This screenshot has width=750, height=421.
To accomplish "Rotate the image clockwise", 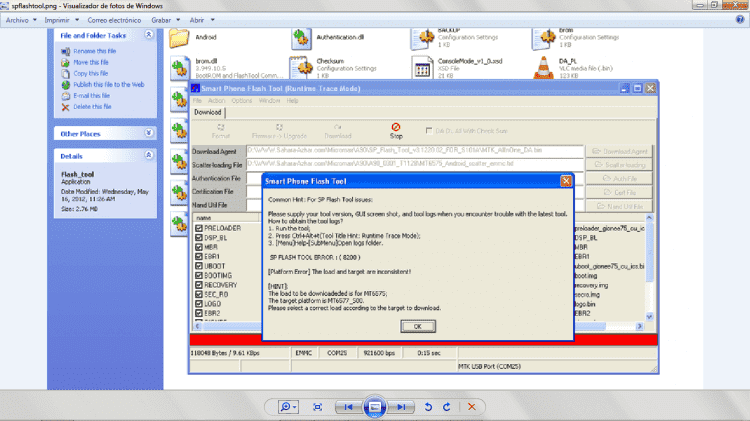I will pos(447,407).
